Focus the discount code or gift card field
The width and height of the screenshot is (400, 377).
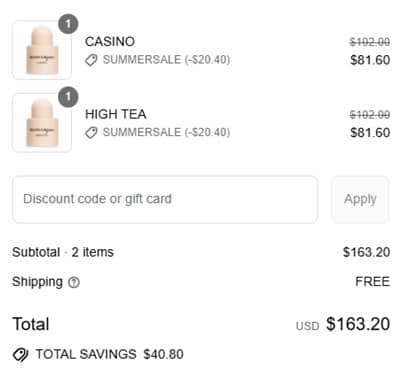165,200
